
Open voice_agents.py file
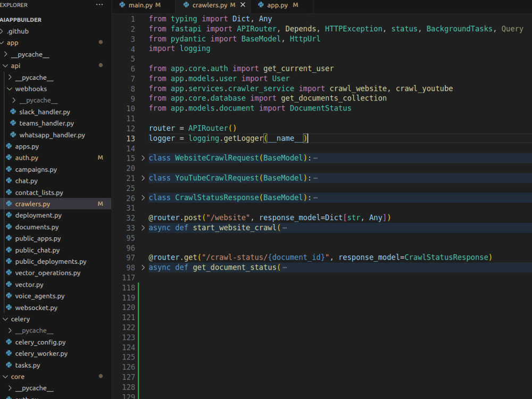coord(40,296)
